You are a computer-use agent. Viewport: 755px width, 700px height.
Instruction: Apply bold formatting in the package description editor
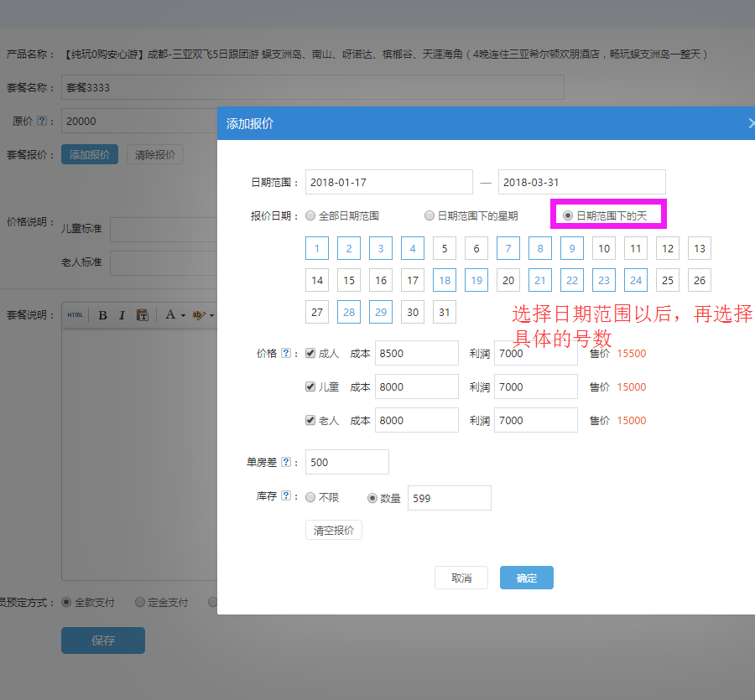pyautogui.click(x=102, y=315)
